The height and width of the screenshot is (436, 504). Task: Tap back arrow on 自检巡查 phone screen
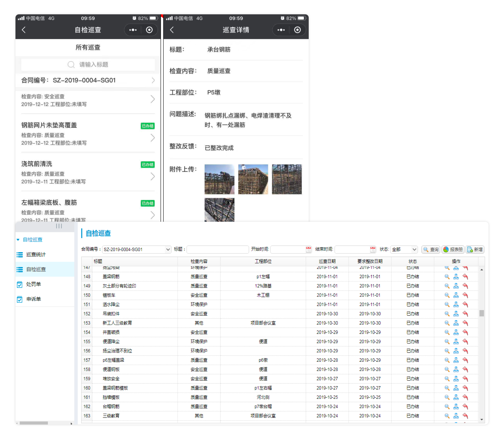tap(24, 30)
